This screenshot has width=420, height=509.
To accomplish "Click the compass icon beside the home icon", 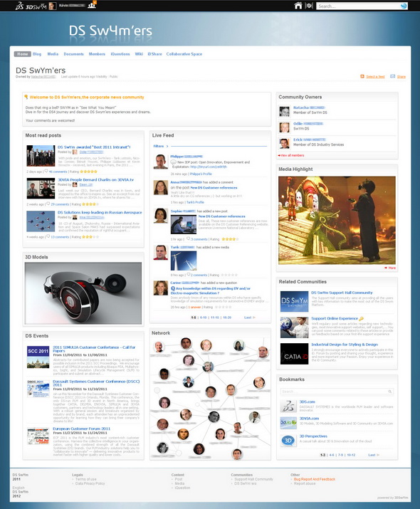I will (x=310, y=6).
